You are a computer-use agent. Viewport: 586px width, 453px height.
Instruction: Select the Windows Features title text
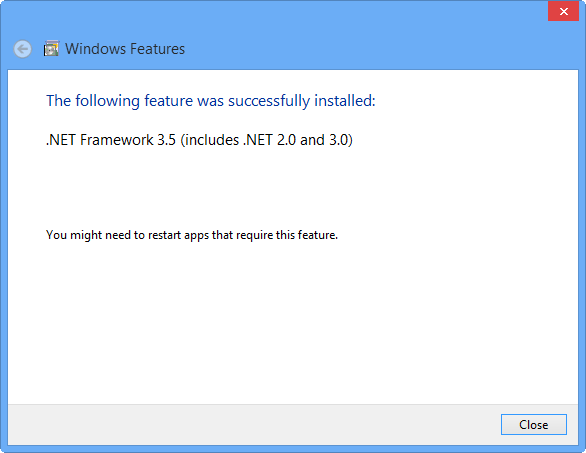(x=125, y=49)
